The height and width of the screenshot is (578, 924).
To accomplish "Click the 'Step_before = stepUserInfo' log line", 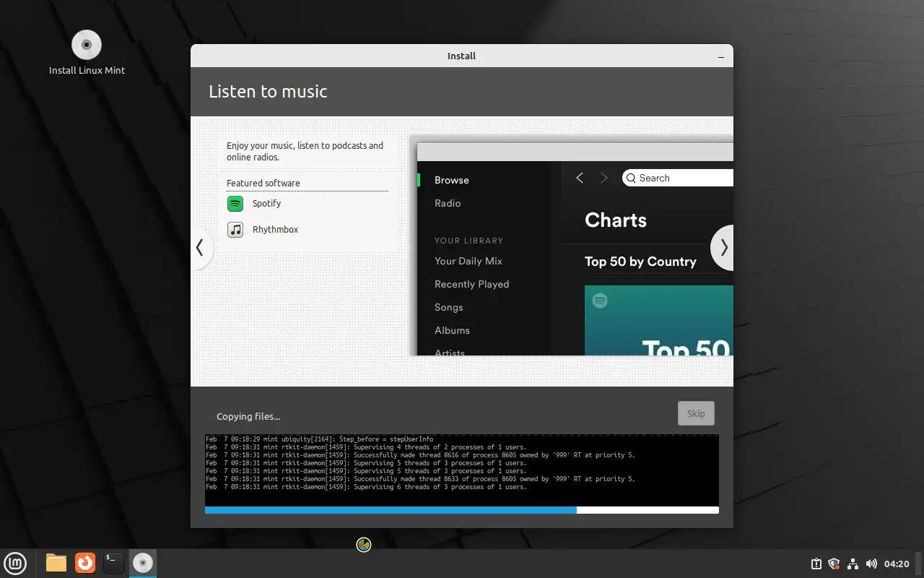I will 320,439.
